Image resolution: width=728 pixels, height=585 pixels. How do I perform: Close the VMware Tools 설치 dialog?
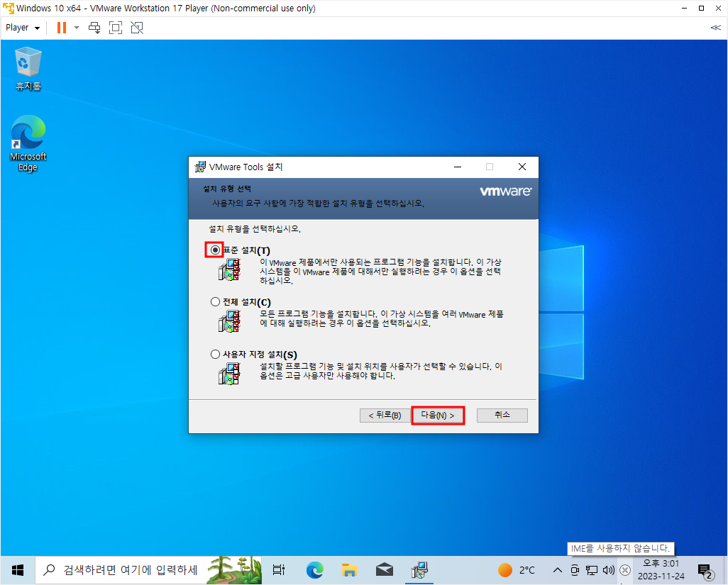pos(522,167)
